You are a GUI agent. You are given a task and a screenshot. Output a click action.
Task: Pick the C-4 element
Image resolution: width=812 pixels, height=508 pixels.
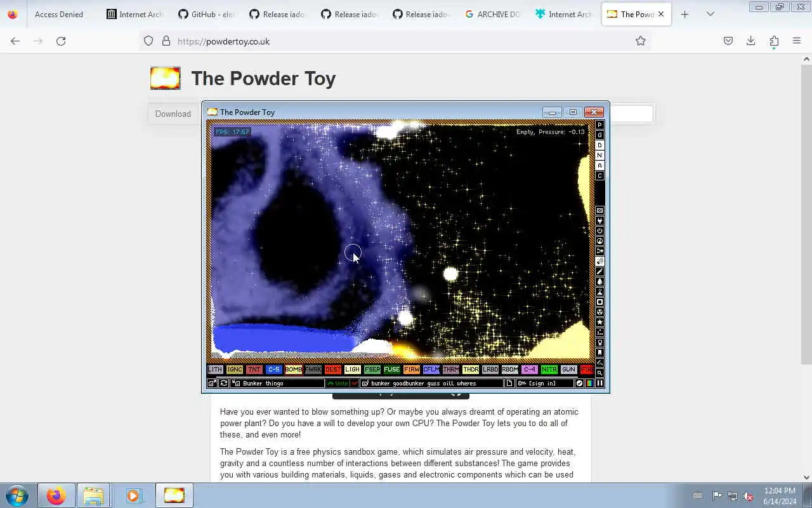click(x=529, y=369)
